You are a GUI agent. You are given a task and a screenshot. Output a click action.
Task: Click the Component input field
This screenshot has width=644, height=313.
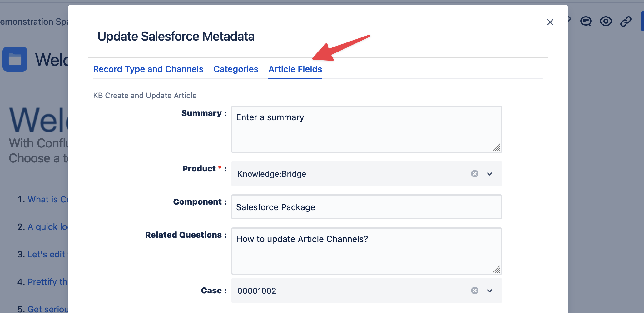point(366,207)
